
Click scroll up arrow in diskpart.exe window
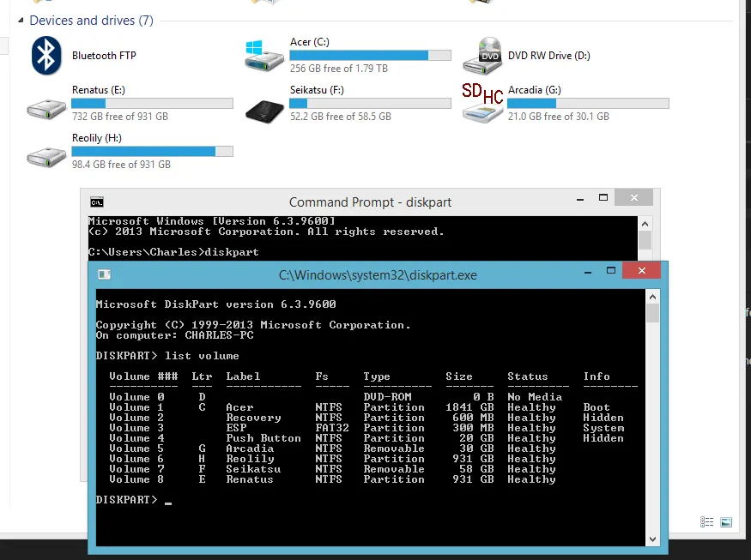[652, 297]
